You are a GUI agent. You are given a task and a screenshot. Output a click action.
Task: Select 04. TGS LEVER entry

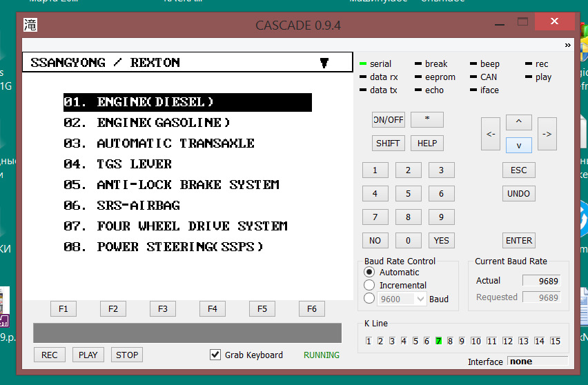click(x=117, y=164)
